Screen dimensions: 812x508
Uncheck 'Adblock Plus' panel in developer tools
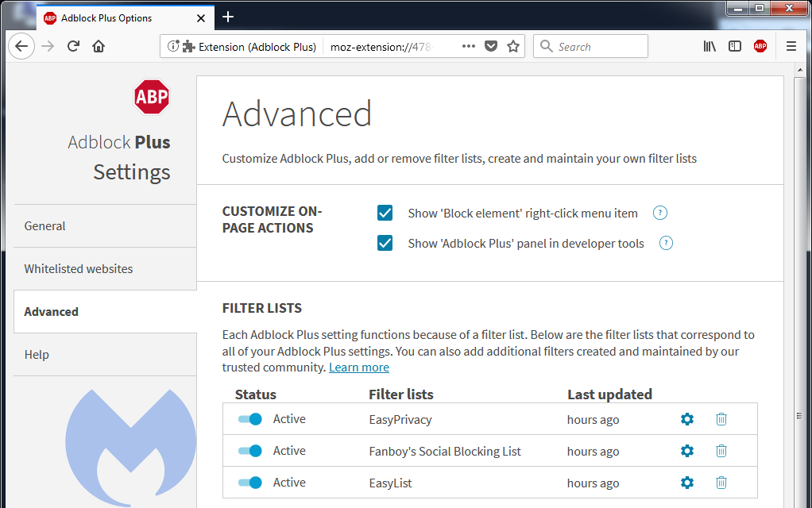(x=385, y=243)
